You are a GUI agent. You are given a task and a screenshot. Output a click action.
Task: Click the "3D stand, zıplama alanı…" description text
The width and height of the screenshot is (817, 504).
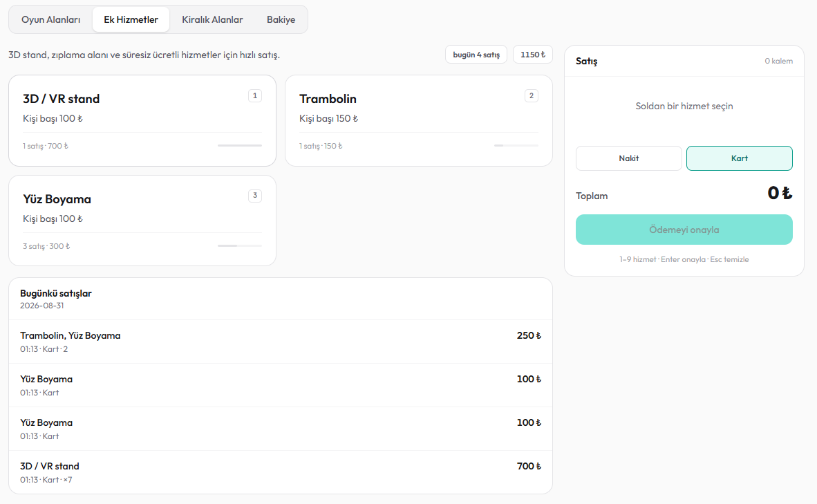click(x=144, y=55)
